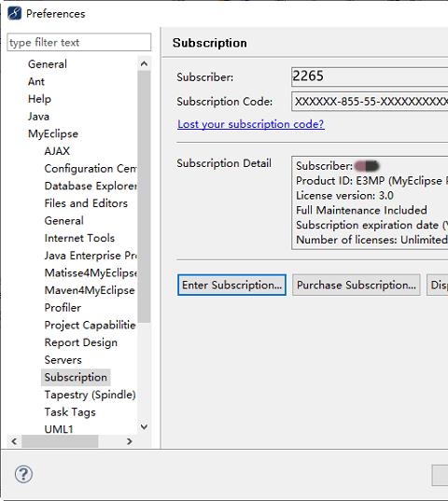Open the UML1 preferences item
The height and width of the screenshot is (501, 448).
coord(59,429)
